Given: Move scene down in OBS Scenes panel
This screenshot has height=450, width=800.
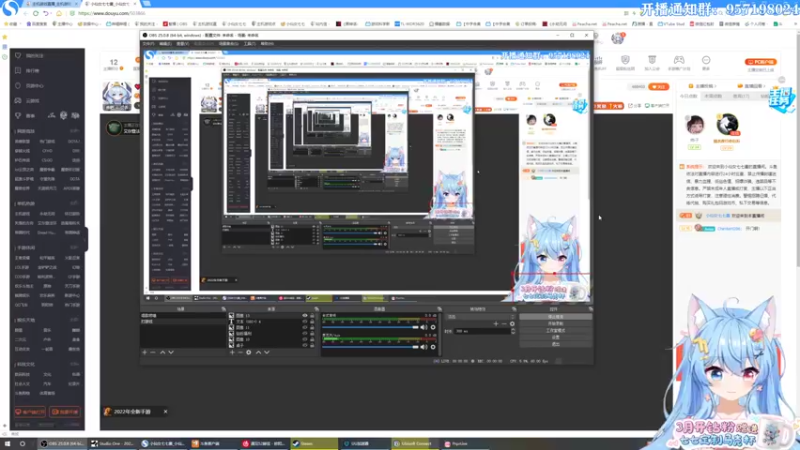Looking at the screenshot, I should pos(171,352).
